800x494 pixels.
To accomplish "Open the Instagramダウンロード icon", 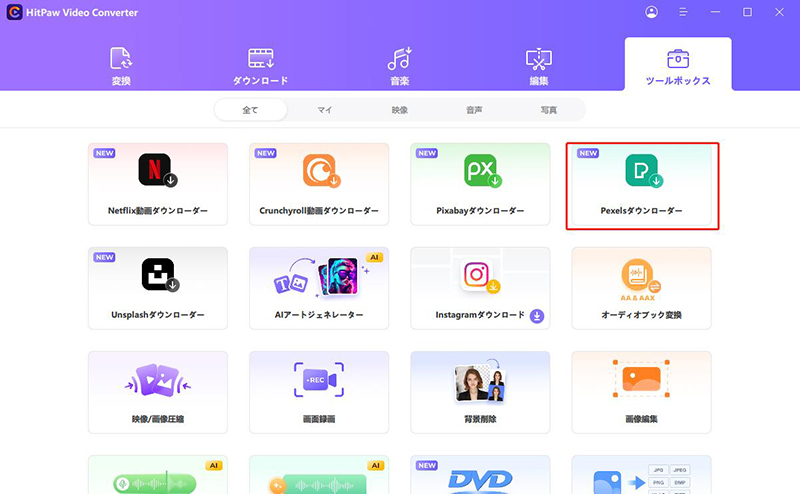I will 480,276.
